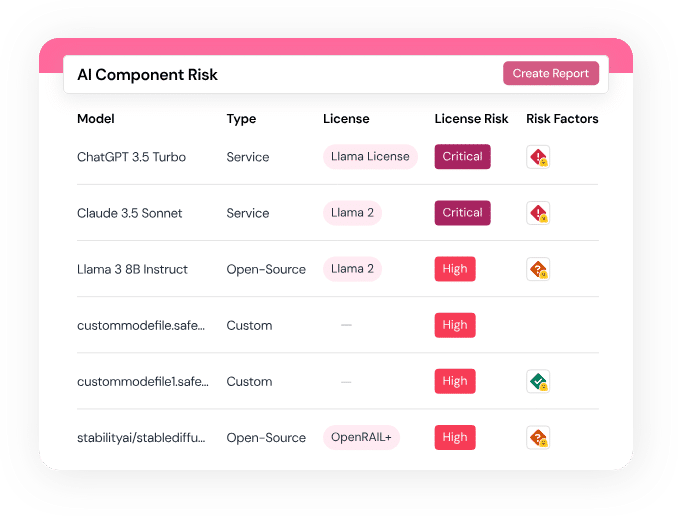
Task: Sort by the Risk Factors column header
Action: (562, 119)
